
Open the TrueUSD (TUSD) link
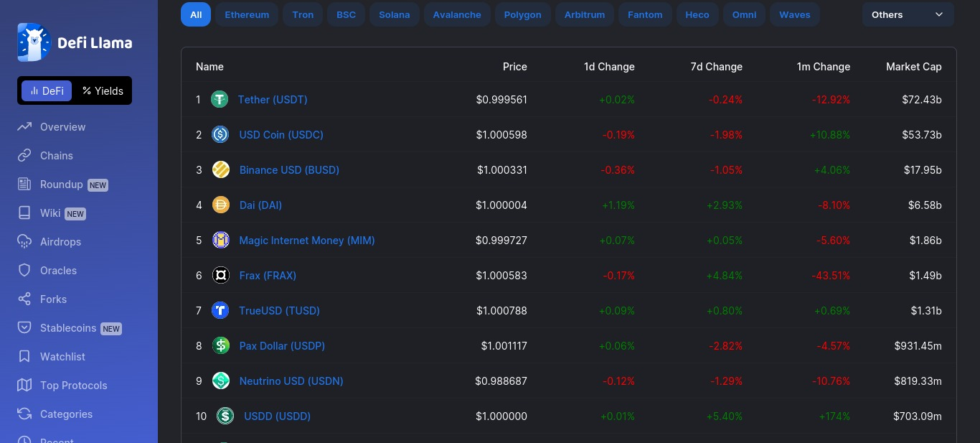coord(280,310)
